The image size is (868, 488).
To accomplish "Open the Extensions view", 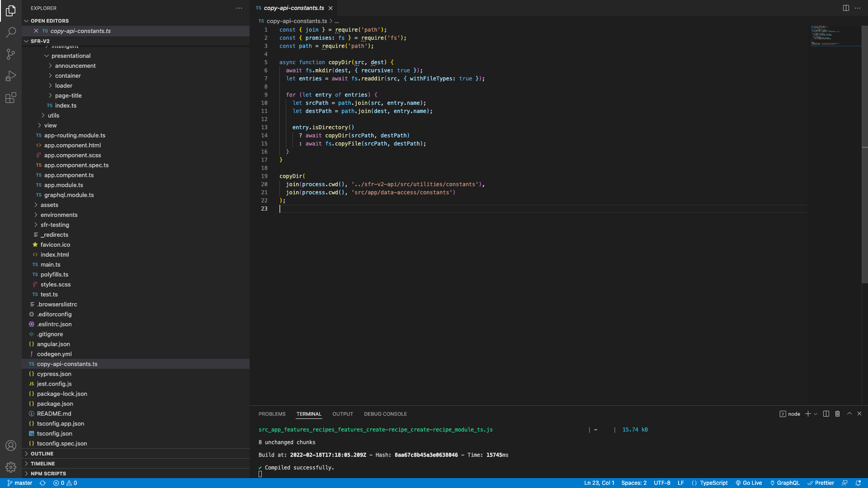I will click(x=11, y=98).
